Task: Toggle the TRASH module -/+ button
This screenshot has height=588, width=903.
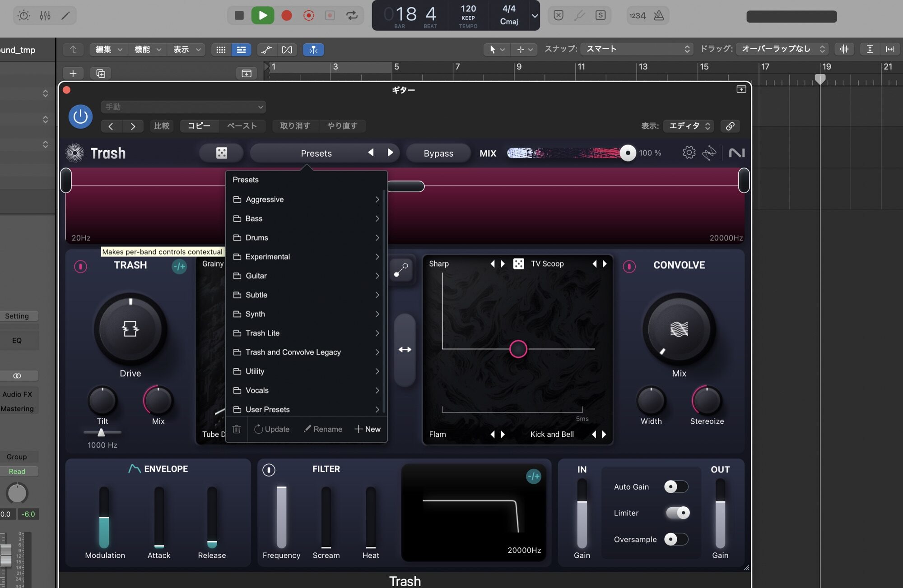Action: (x=179, y=266)
